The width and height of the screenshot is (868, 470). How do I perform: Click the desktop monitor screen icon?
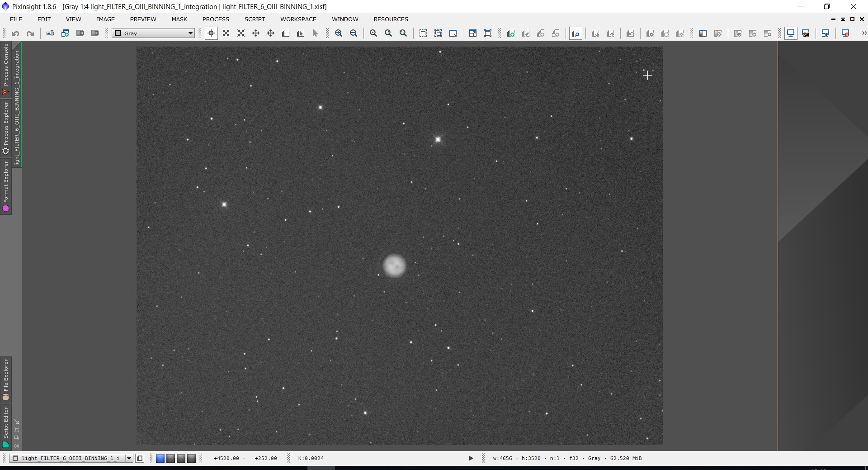(791, 33)
